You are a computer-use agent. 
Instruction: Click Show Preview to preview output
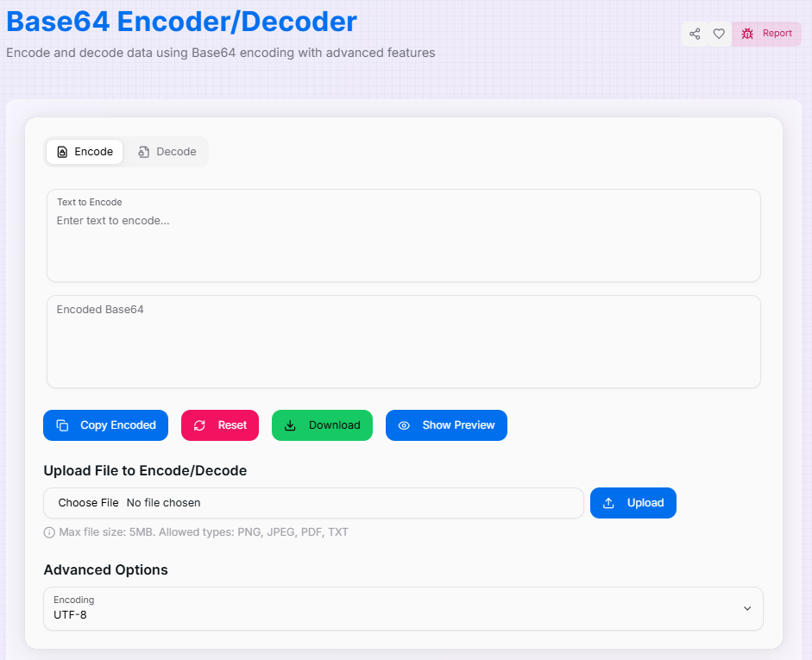(x=446, y=425)
